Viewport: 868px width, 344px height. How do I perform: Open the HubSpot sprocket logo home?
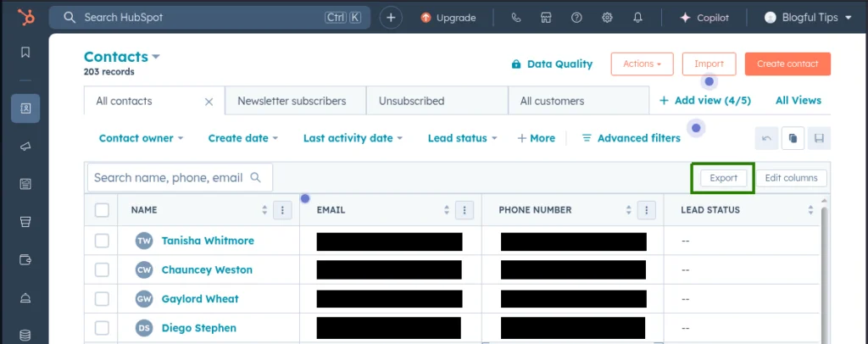pyautogui.click(x=25, y=18)
